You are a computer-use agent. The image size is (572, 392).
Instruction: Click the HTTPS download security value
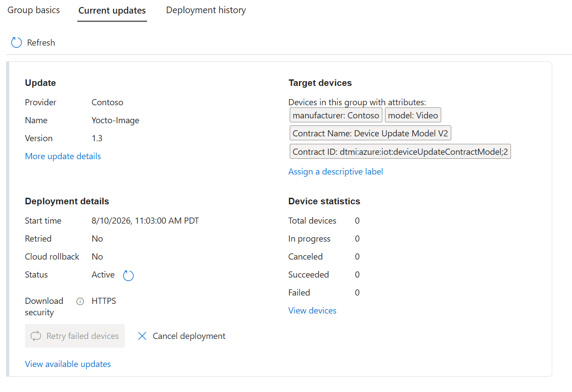point(104,301)
